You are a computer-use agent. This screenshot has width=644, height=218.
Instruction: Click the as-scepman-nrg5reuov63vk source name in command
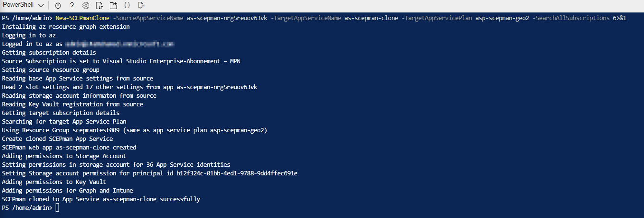point(227,18)
